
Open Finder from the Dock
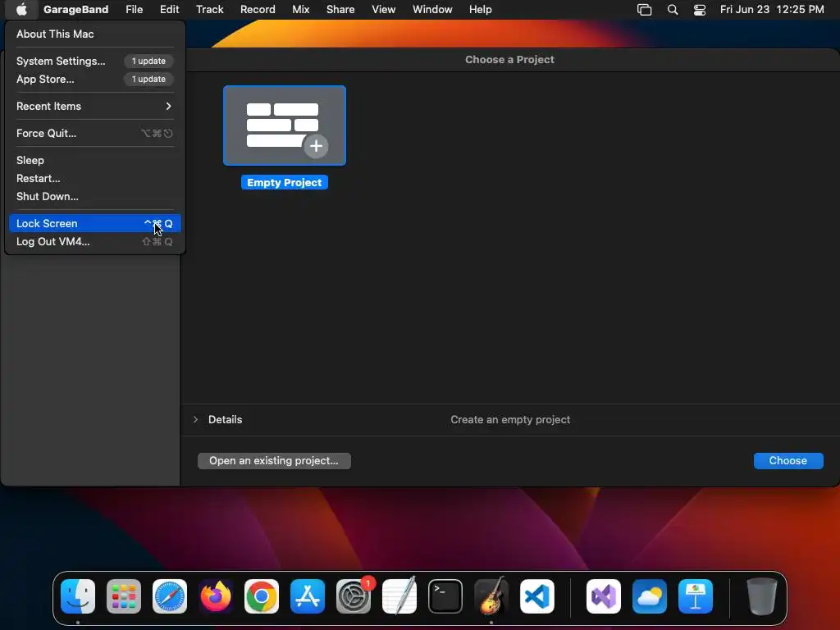pyautogui.click(x=78, y=596)
